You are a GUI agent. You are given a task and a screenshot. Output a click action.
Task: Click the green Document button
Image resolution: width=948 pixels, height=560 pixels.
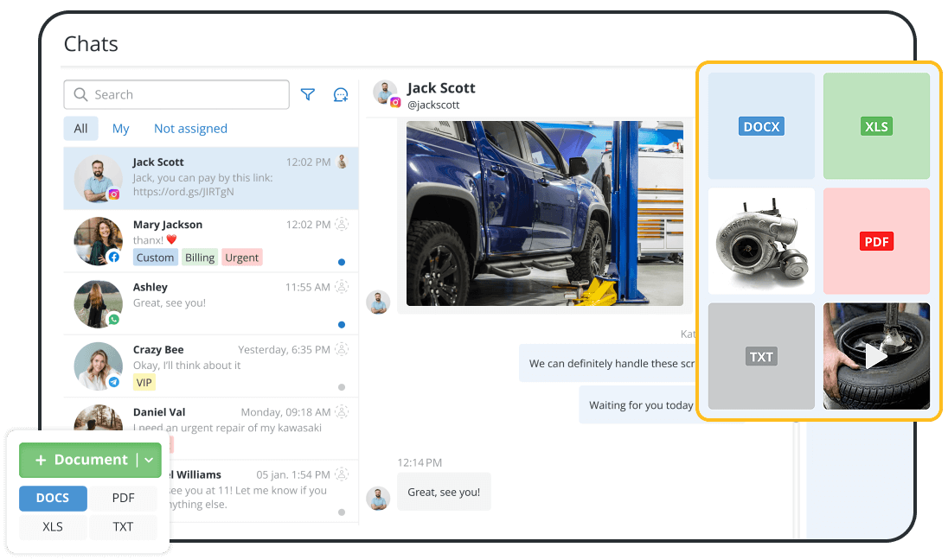click(x=82, y=460)
